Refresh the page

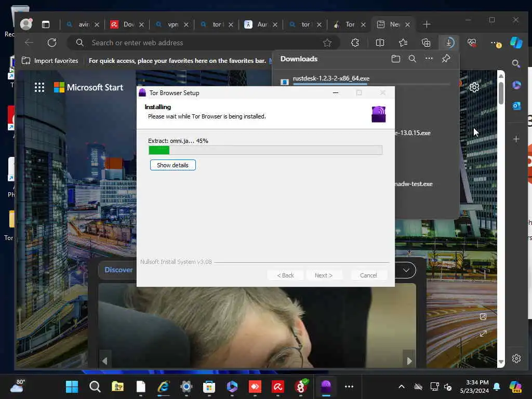[x=52, y=43]
